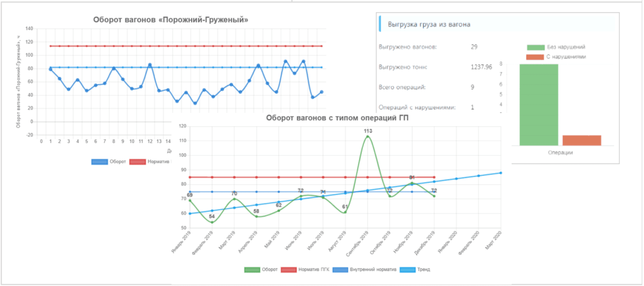This screenshot has height=286, width=644.
Task: Click the 72 data label at Декабрь 2019
Action: 434,190
